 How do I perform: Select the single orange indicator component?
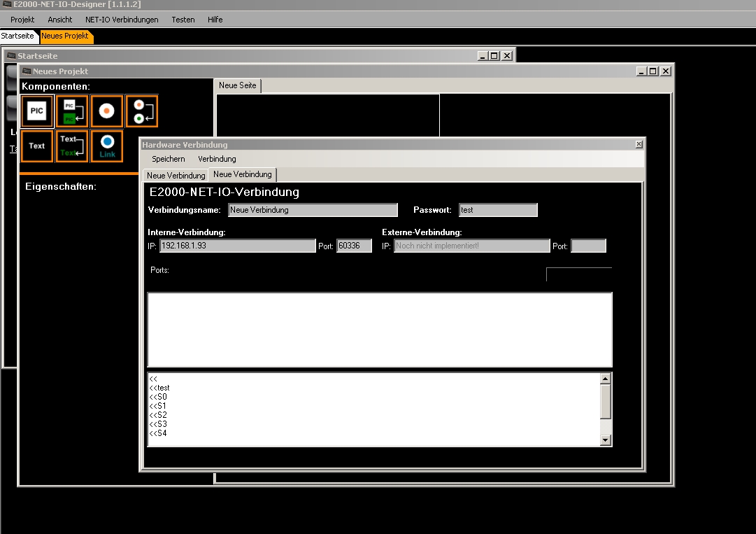pos(106,111)
